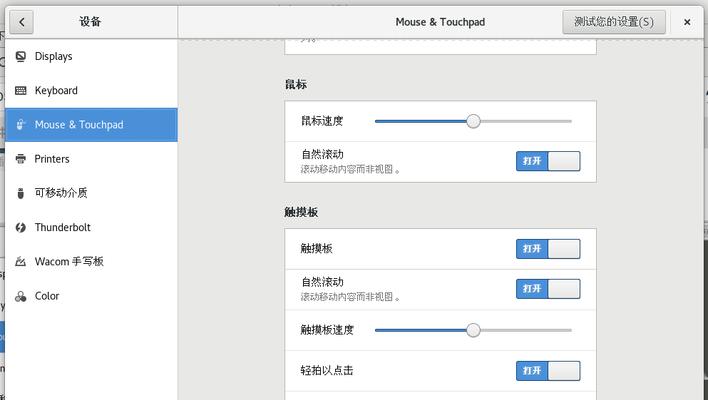This screenshot has width=708, height=400.
Task: Open the Printers panel
Action: tap(91, 159)
